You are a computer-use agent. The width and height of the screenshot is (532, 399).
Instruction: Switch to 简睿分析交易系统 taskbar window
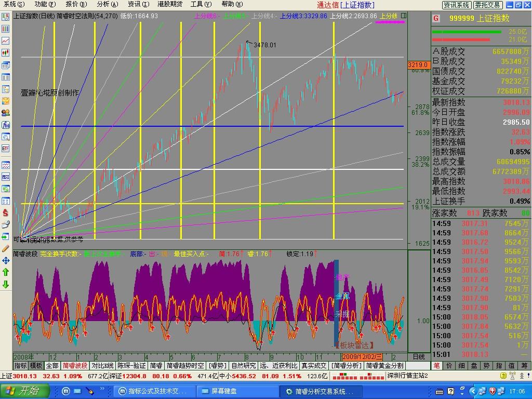pos(321,391)
